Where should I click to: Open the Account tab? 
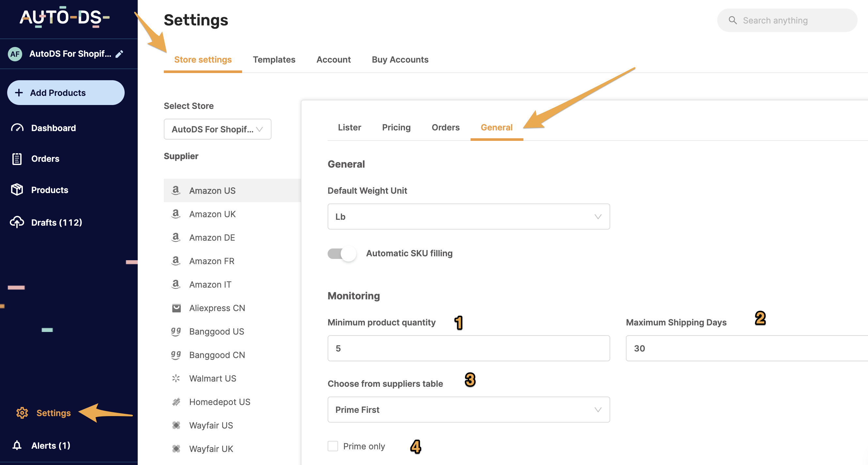pyautogui.click(x=333, y=60)
